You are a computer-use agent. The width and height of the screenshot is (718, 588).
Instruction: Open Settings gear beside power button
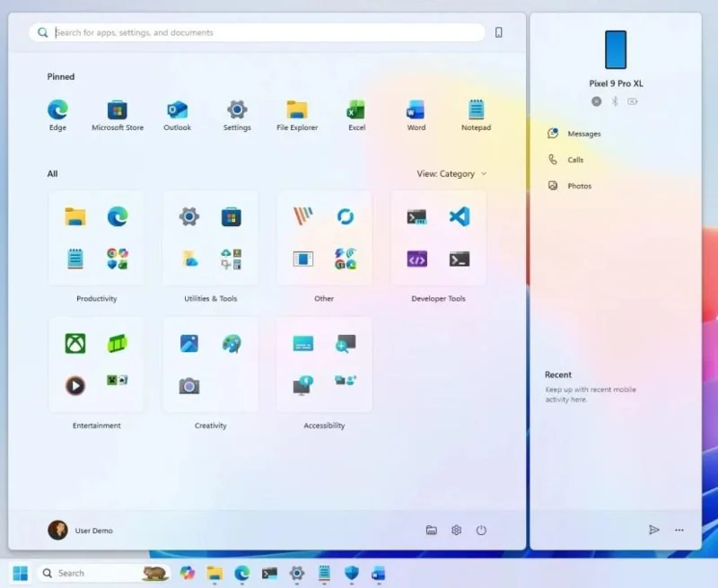tap(456, 531)
